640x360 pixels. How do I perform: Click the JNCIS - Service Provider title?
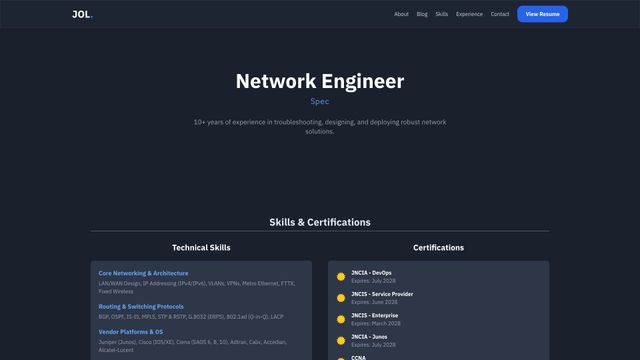pyautogui.click(x=382, y=294)
